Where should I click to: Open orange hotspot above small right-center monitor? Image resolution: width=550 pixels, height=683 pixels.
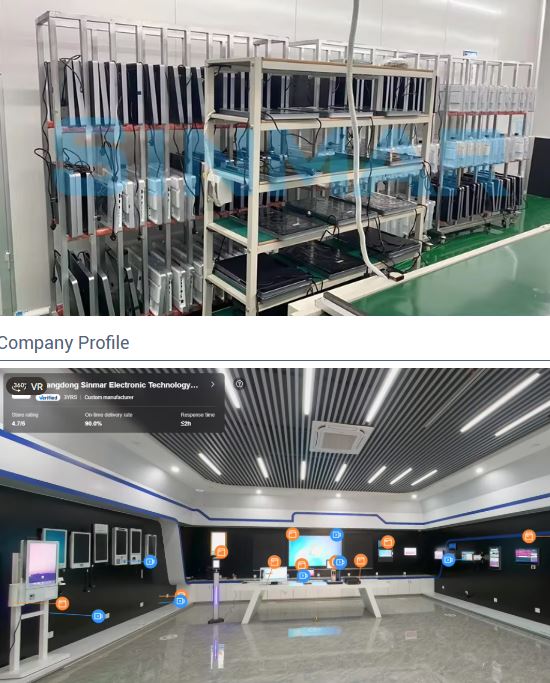[387, 542]
